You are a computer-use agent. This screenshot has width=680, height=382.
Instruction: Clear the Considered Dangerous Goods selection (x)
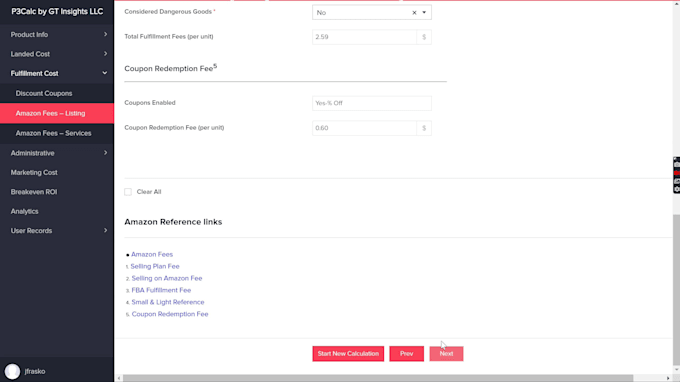414,13
